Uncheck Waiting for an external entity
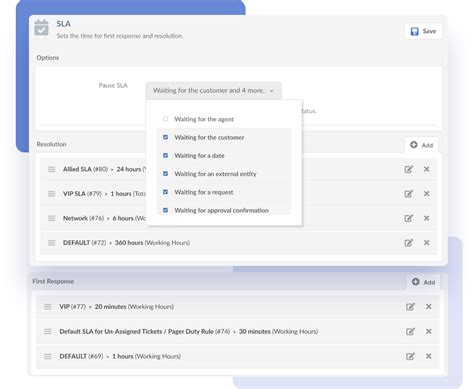The height and width of the screenshot is (389, 474). 165,174
